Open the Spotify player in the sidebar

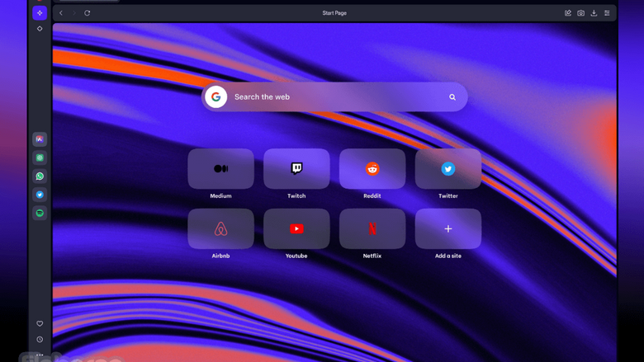tap(40, 213)
